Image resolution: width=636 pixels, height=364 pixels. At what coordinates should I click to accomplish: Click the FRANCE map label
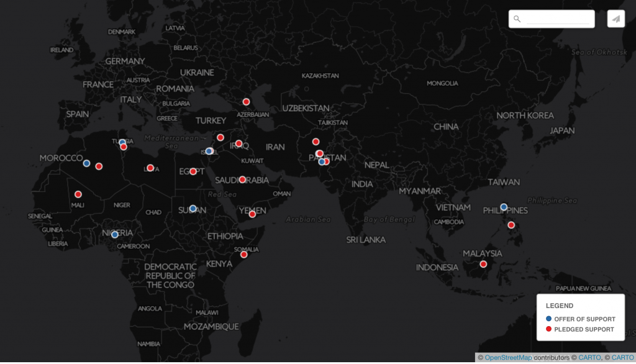click(x=98, y=85)
